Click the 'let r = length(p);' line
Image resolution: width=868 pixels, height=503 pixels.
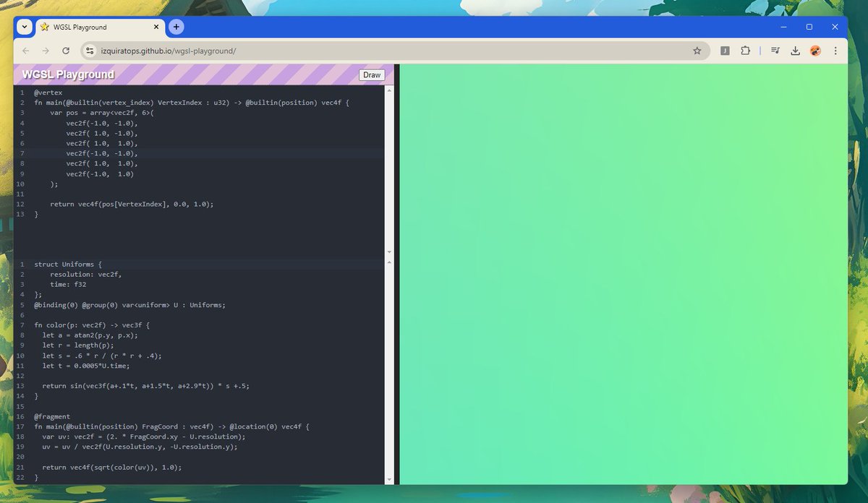tap(78, 345)
